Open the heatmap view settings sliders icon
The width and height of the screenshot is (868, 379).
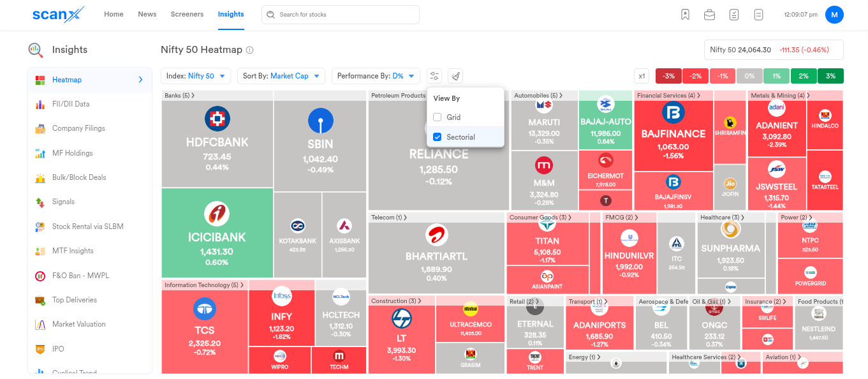pyautogui.click(x=434, y=76)
